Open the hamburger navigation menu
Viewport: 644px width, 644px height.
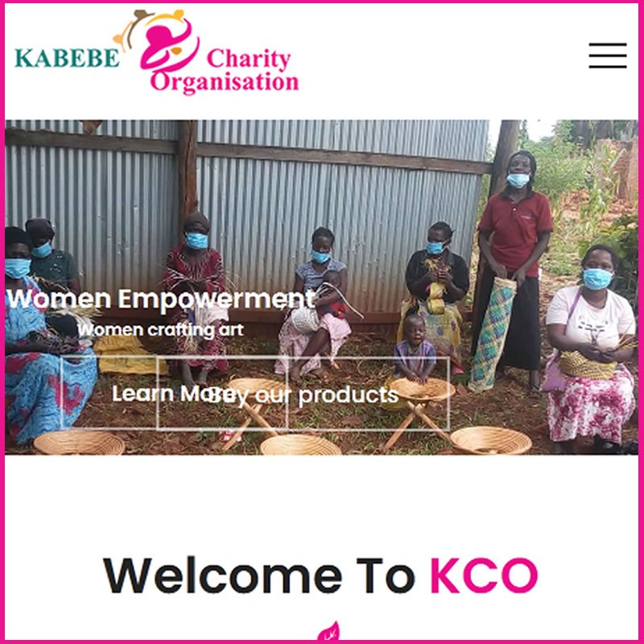point(608,56)
